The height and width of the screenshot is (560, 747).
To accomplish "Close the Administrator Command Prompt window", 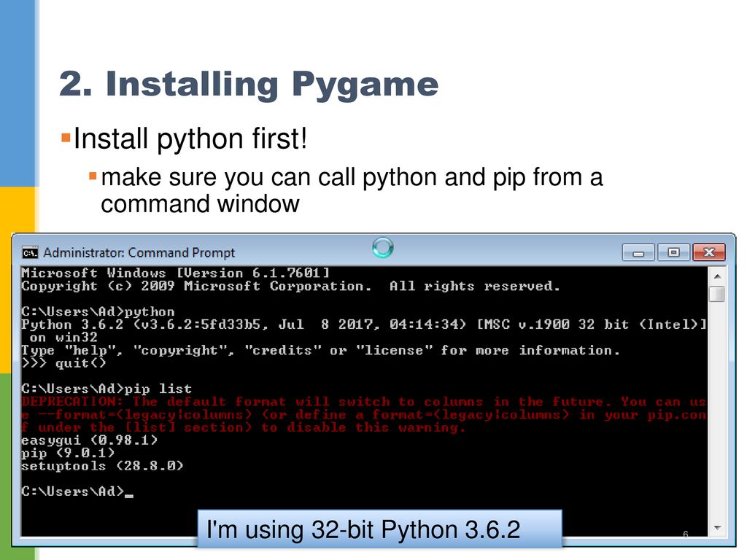I will coord(709,252).
